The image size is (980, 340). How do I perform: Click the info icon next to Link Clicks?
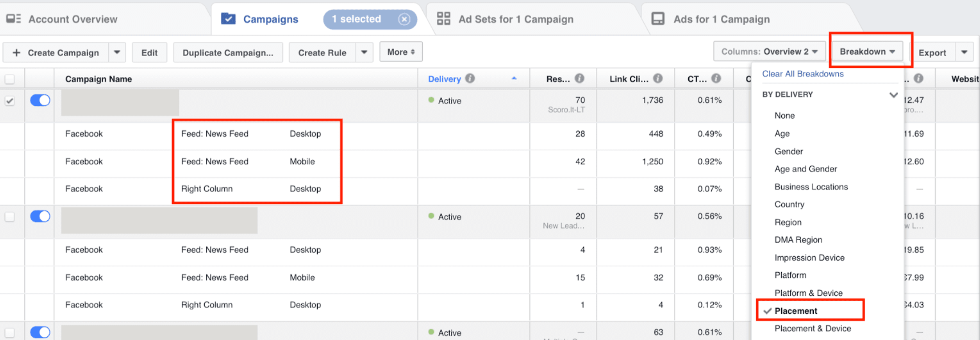(x=658, y=78)
